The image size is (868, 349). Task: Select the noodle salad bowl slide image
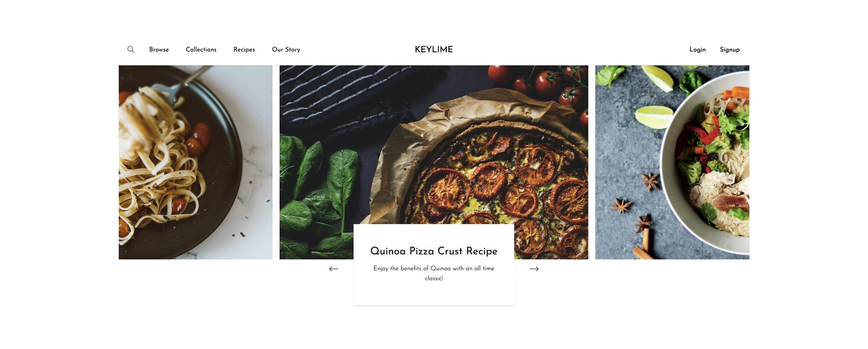click(672, 162)
